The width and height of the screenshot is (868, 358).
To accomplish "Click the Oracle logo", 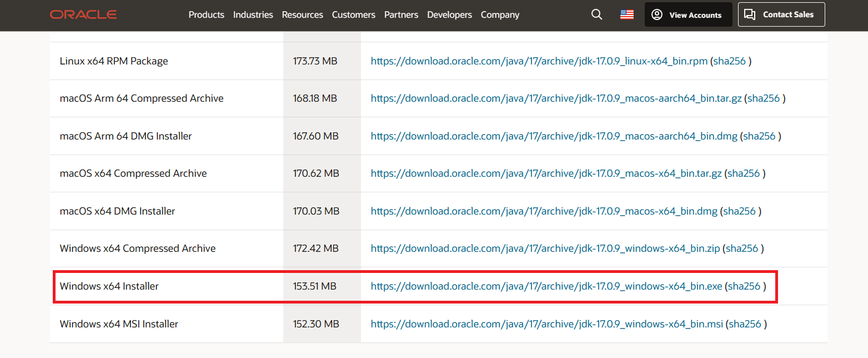I will [83, 14].
